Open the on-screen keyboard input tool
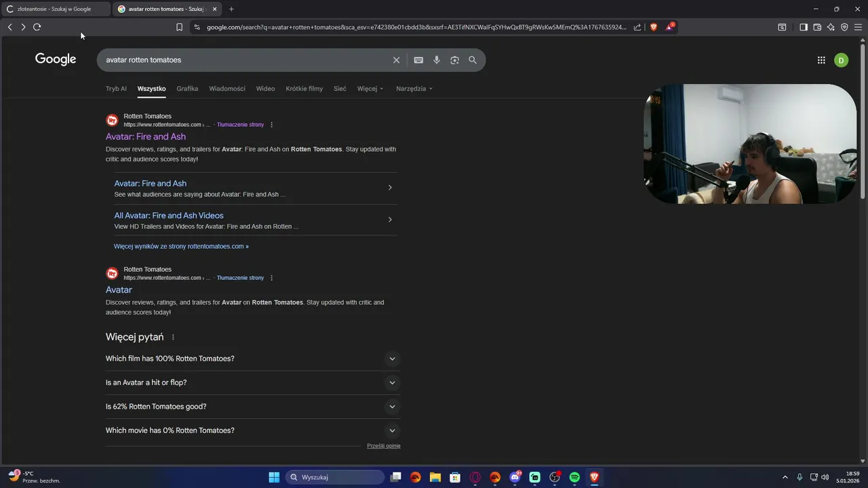The height and width of the screenshot is (488, 868). coord(418,60)
